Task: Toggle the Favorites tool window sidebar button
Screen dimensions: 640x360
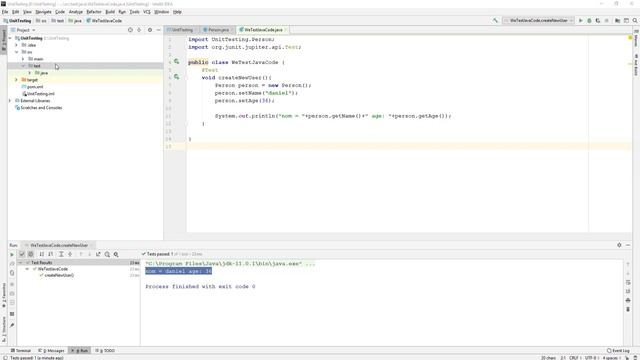Action: (4, 295)
